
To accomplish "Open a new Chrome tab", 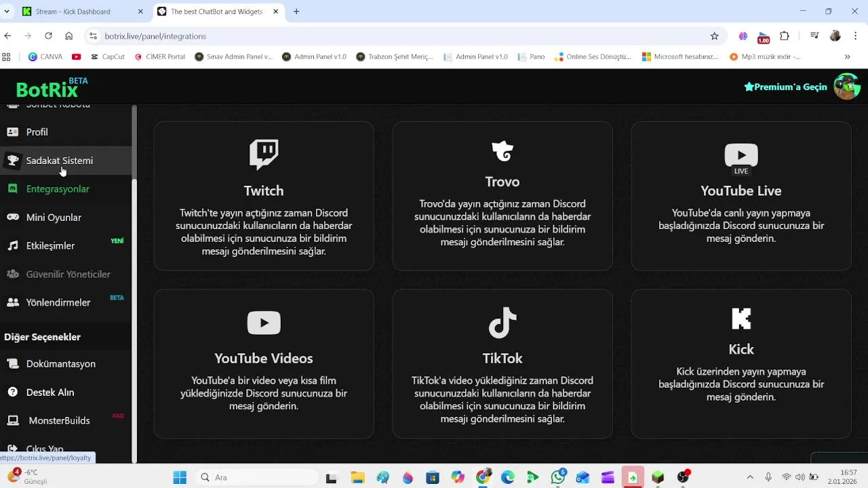I will tap(296, 12).
